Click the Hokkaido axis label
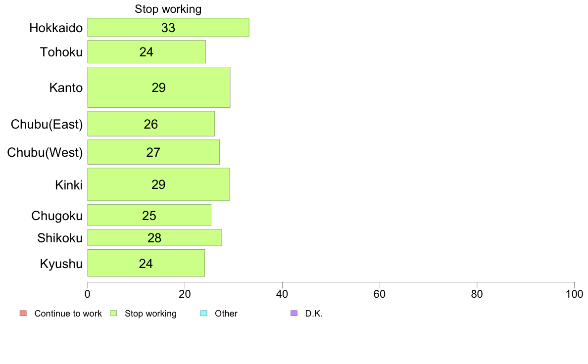The image size is (588, 364). (56, 28)
